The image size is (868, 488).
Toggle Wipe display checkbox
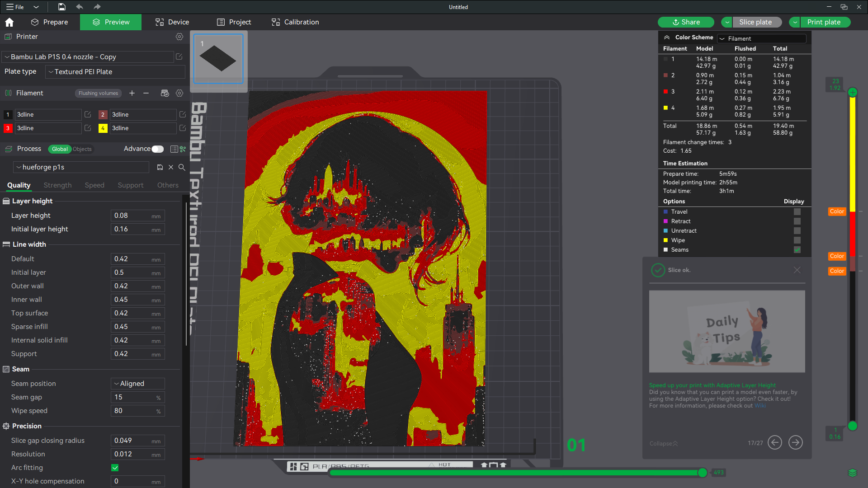point(797,240)
